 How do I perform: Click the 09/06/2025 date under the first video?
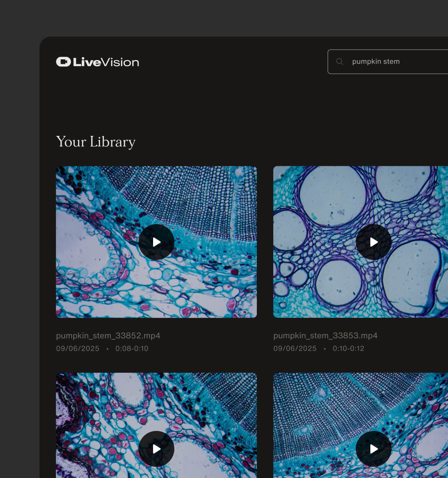[x=77, y=348]
